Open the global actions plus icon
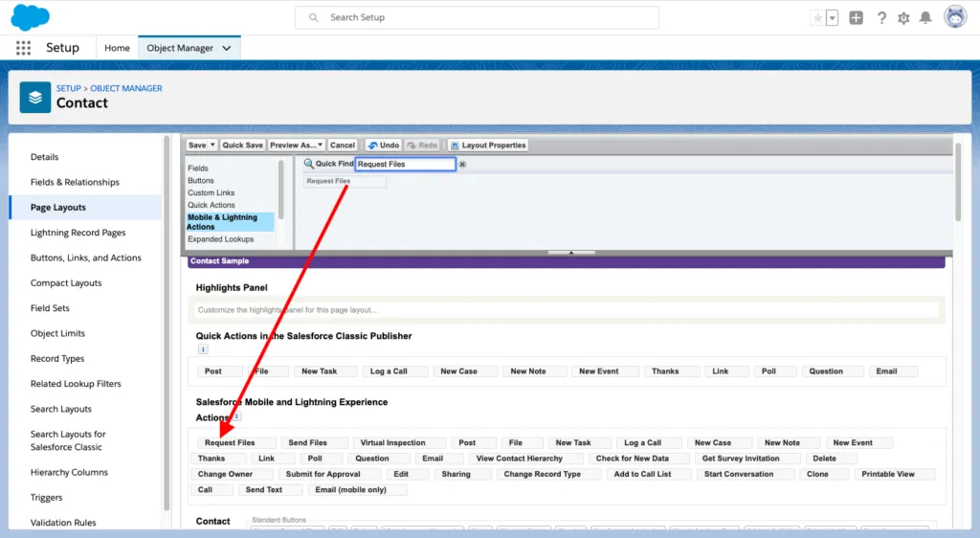This screenshot has width=980, height=538. [856, 18]
